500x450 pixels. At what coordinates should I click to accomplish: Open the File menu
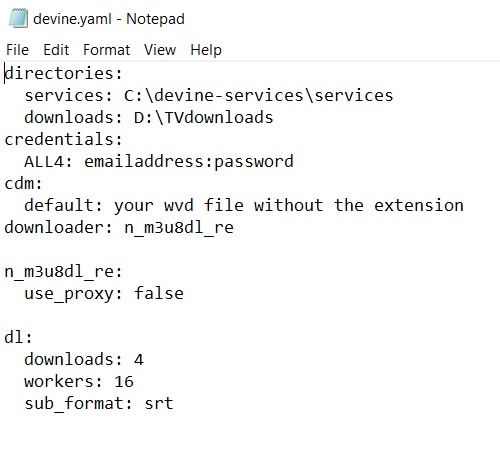click(17, 50)
